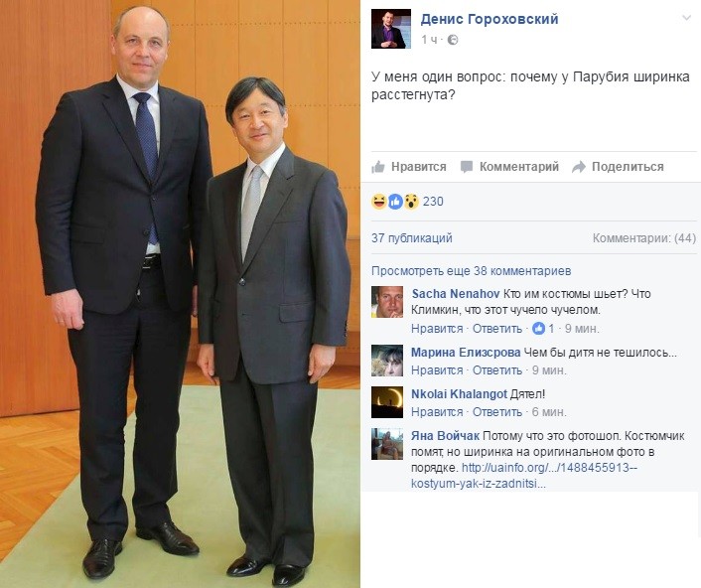This screenshot has width=701, height=588.
Task: Click the Поделиться share arrow icon
Action: point(579,167)
